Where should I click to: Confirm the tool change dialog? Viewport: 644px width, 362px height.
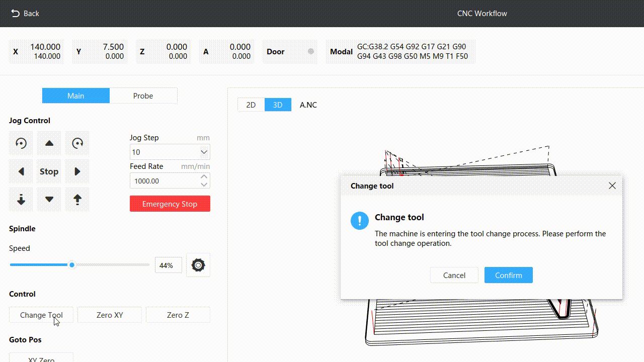pos(508,275)
